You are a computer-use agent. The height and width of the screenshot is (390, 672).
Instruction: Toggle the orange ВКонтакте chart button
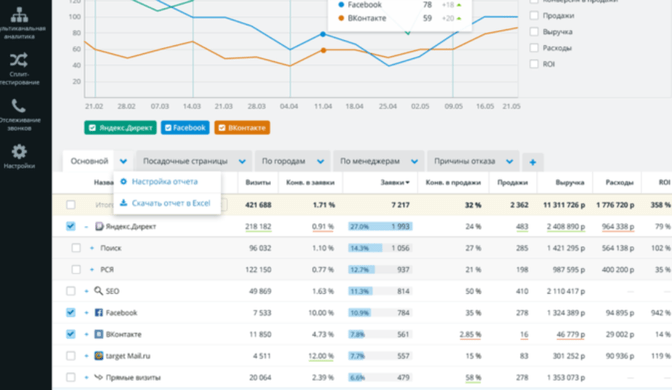tap(242, 127)
